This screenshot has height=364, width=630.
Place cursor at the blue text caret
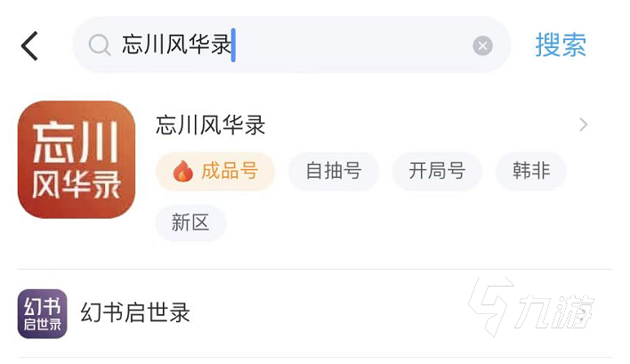click(x=233, y=45)
